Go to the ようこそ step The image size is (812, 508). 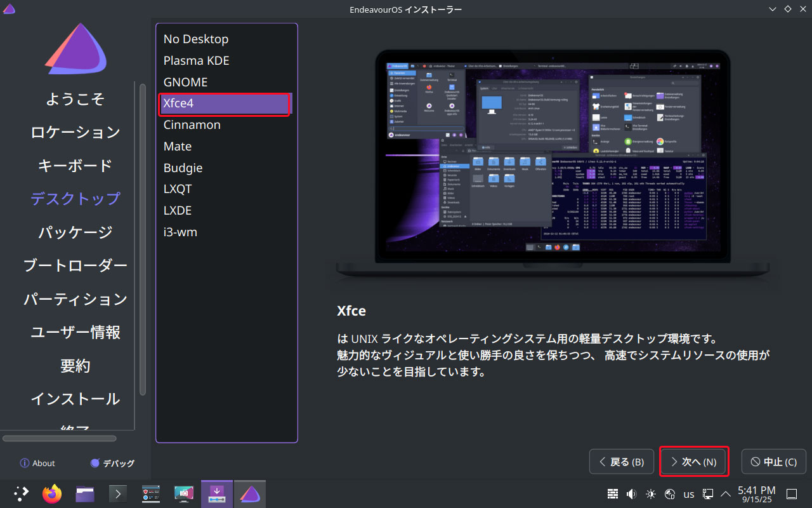click(75, 99)
